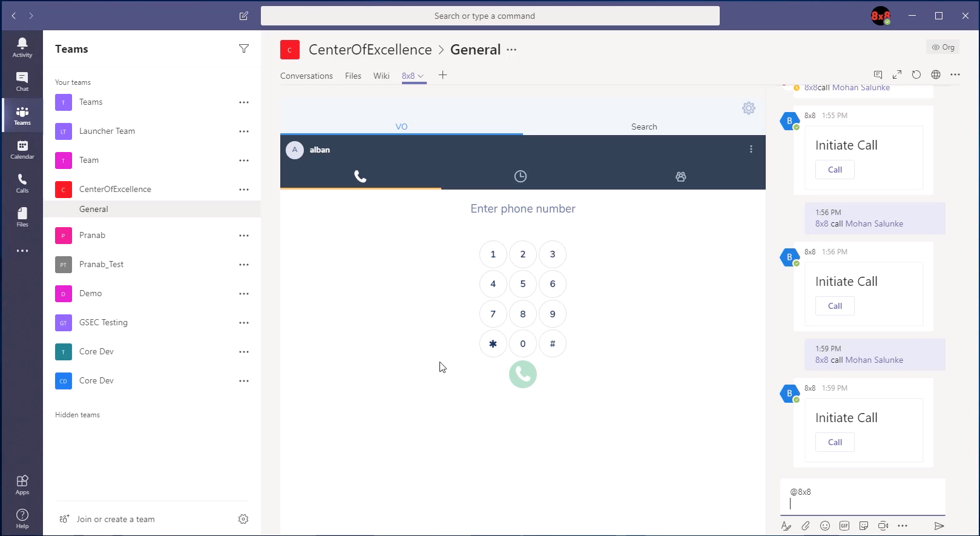Open the Calls section in sidebar
980x536 pixels.
[22, 183]
